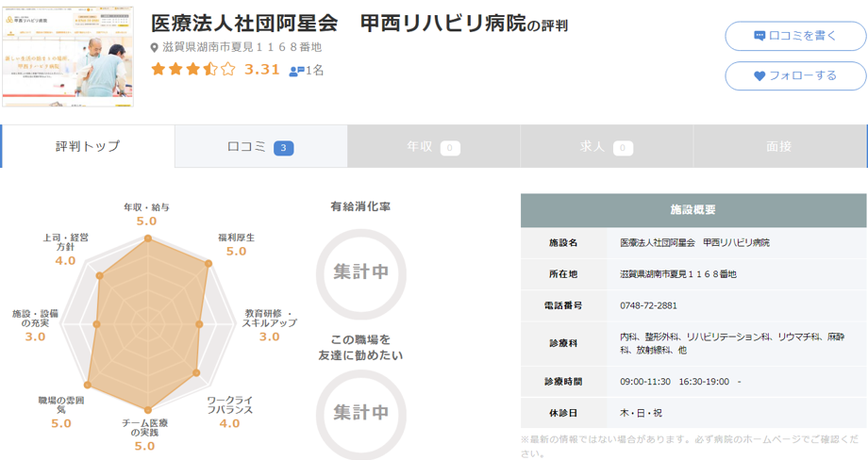This screenshot has width=868, height=460.
Task: Click the 休診日 value 木・日・祝
Action: pos(641,413)
